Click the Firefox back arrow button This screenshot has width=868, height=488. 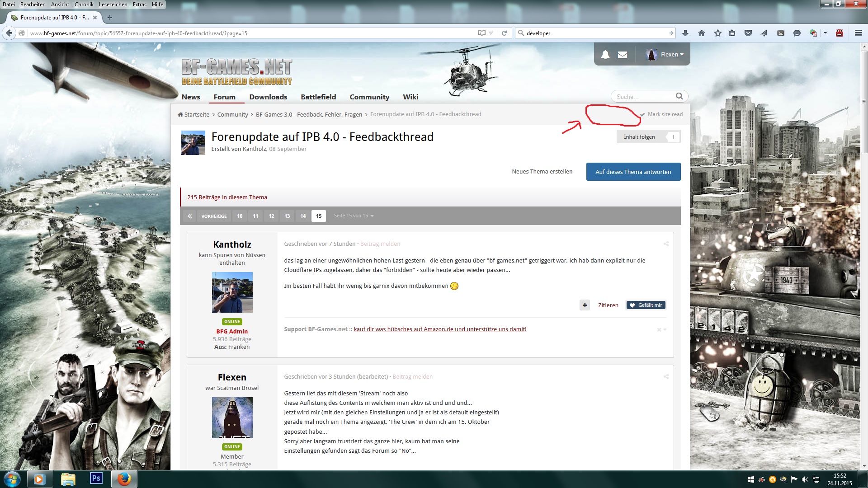tap(9, 33)
